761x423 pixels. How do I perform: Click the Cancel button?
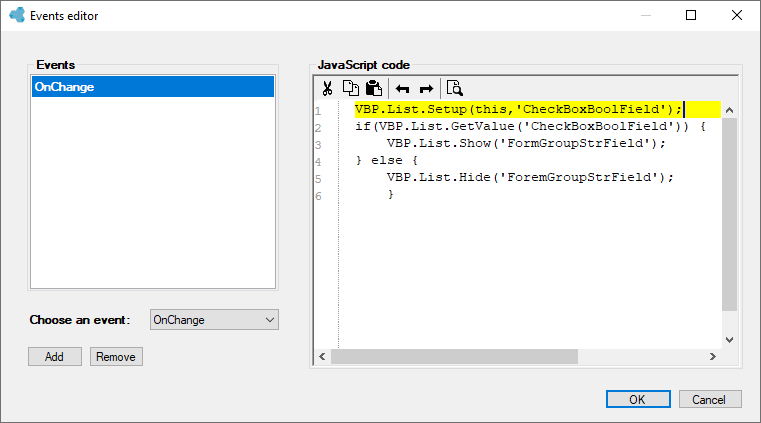(x=710, y=399)
